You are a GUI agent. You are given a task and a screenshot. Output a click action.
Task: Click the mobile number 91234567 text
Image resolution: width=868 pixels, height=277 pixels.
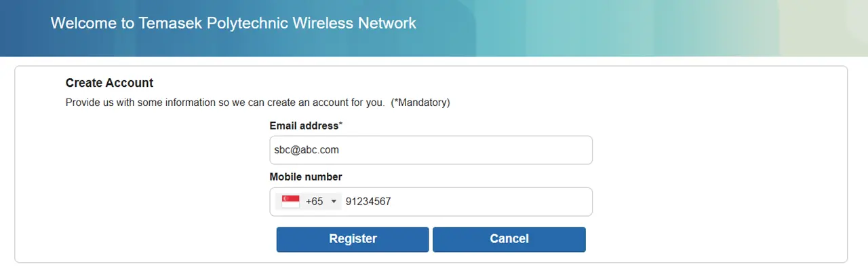point(368,202)
